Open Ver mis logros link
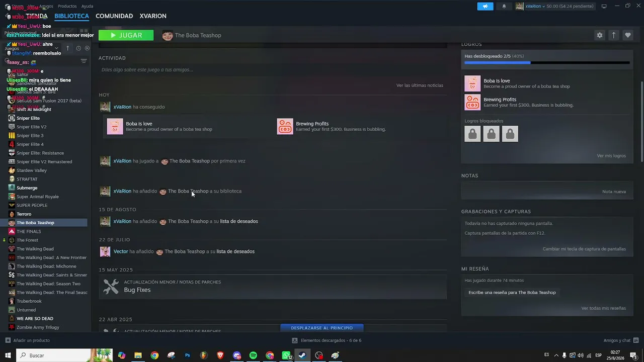Viewport: 644px width, 362px height. coord(611,156)
